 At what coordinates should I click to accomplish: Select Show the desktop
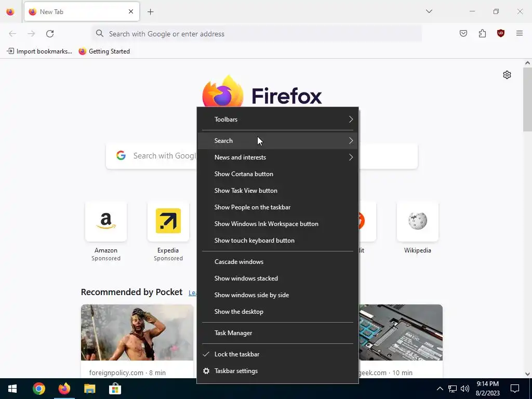277,312
